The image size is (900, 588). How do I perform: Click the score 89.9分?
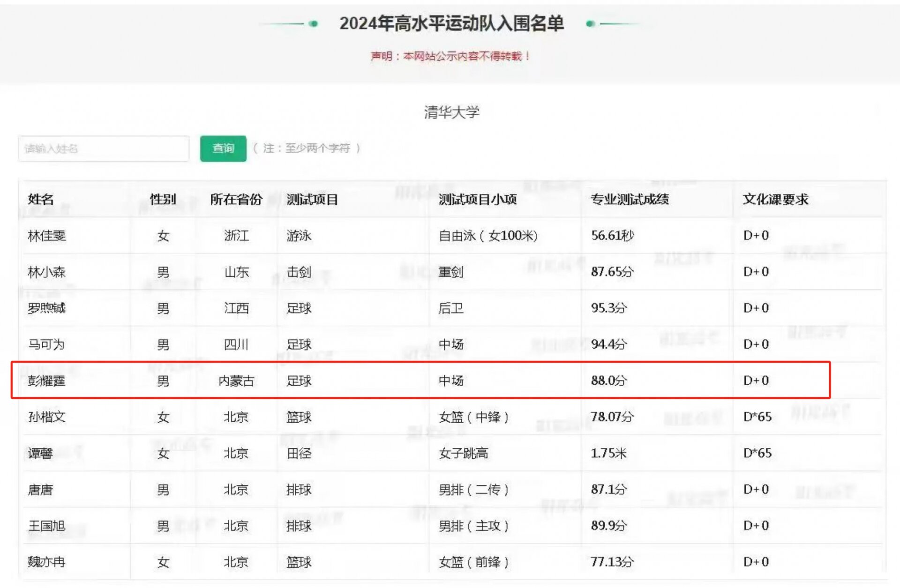[x=609, y=525]
